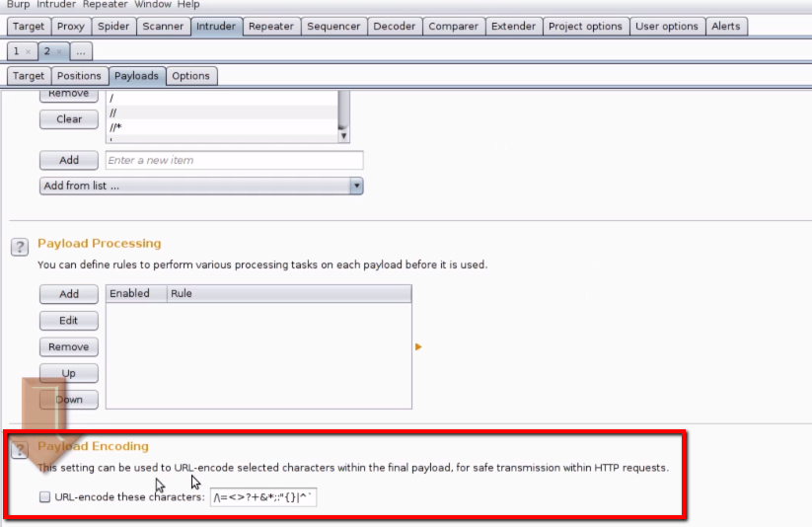Click the Enabled column header

pyautogui.click(x=136, y=293)
